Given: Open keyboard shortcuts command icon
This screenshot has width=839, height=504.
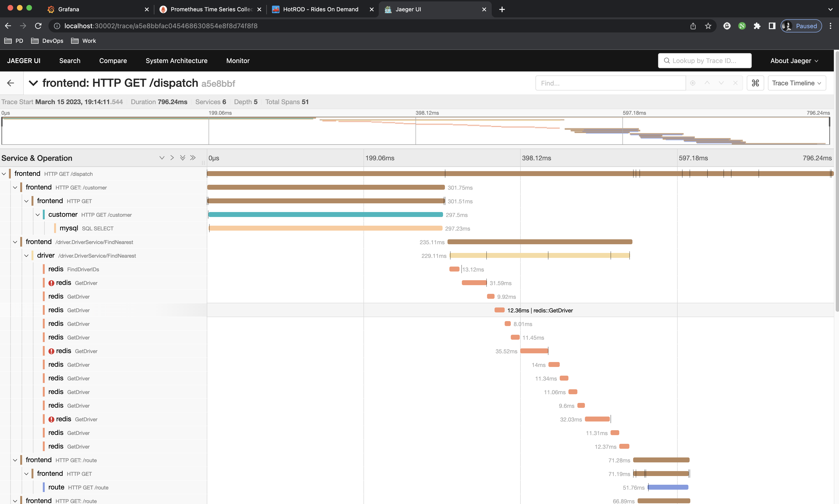Looking at the screenshot, I should [755, 83].
